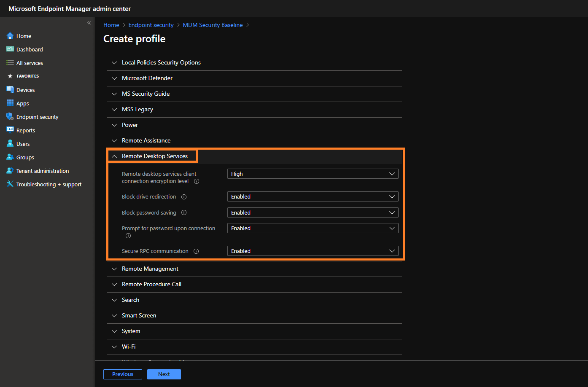Click the Apps grid icon
The height and width of the screenshot is (387, 588).
tap(10, 103)
